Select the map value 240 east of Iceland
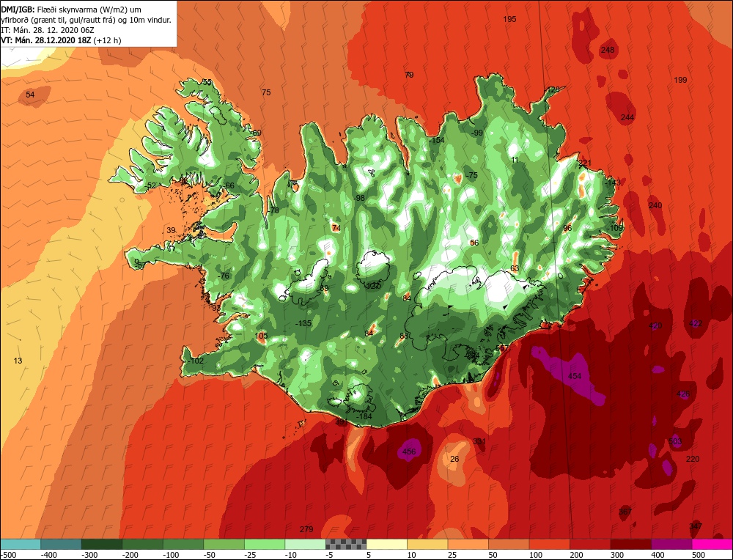Screen dimensions: 733x560 point(655,205)
